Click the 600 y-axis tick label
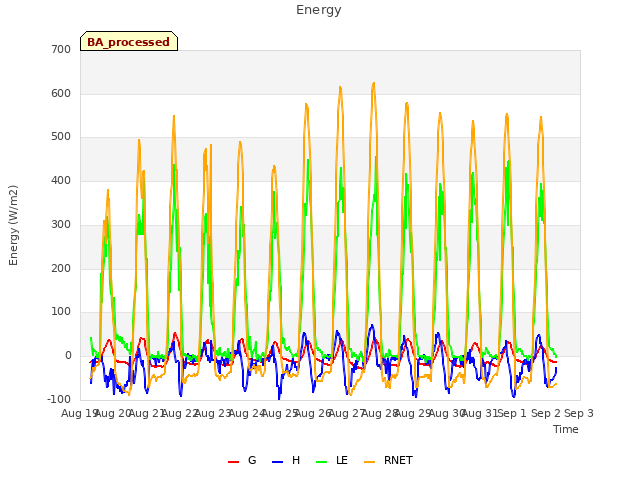This screenshot has width=640, height=480. coord(61,93)
